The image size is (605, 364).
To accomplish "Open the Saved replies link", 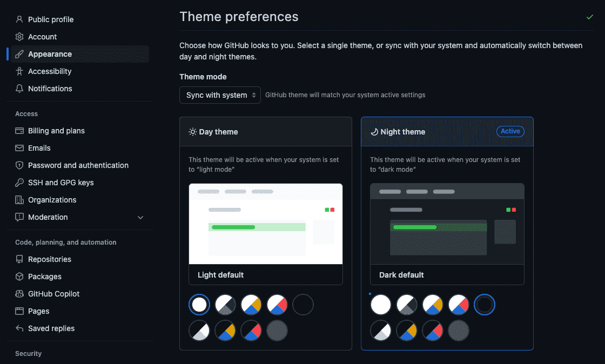I will tap(51, 328).
